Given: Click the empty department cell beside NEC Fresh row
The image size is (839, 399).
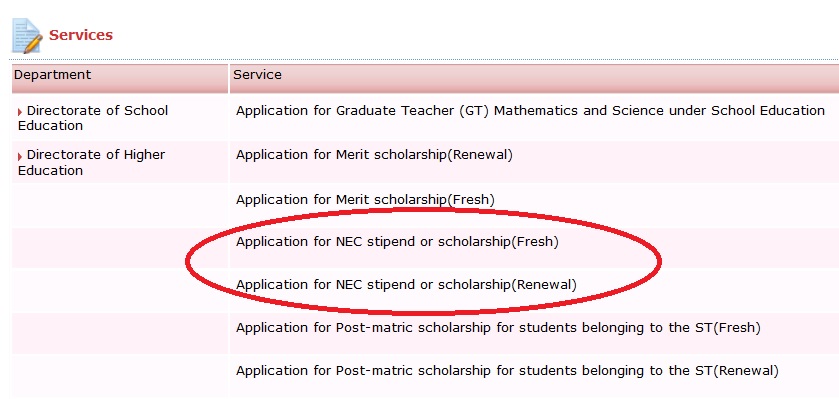Looking at the screenshot, I should pos(120,248).
